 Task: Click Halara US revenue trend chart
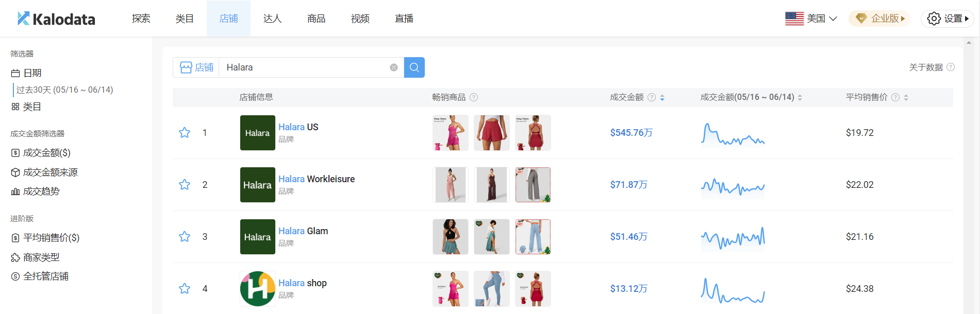(733, 134)
